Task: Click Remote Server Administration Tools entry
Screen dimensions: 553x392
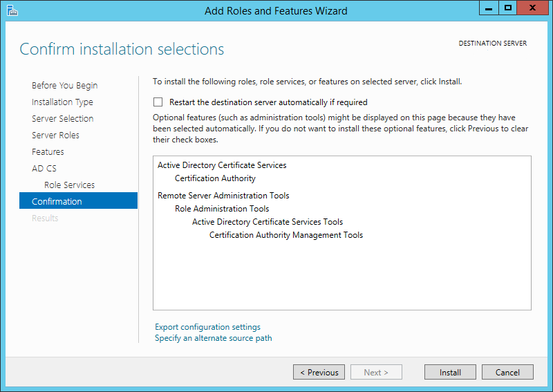Action: click(223, 196)
